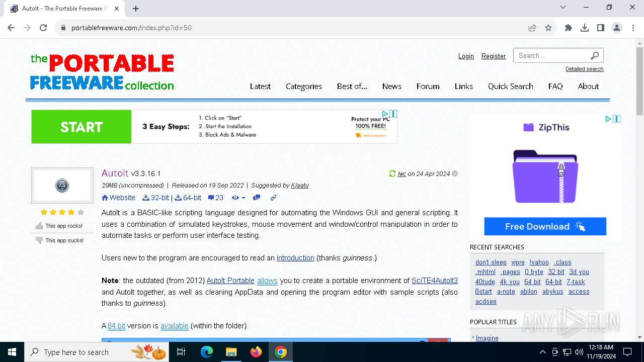Viewport: 644px width, 362px height.
Task: Open the AutoIt Portable link
Action: click(x=230, y=281)
